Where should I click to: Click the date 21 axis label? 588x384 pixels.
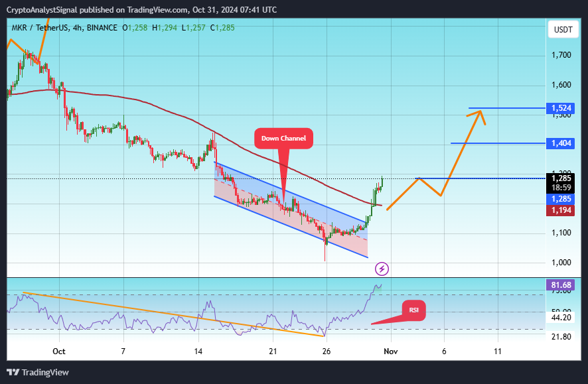pyautogui.click(x=273, y=352)
